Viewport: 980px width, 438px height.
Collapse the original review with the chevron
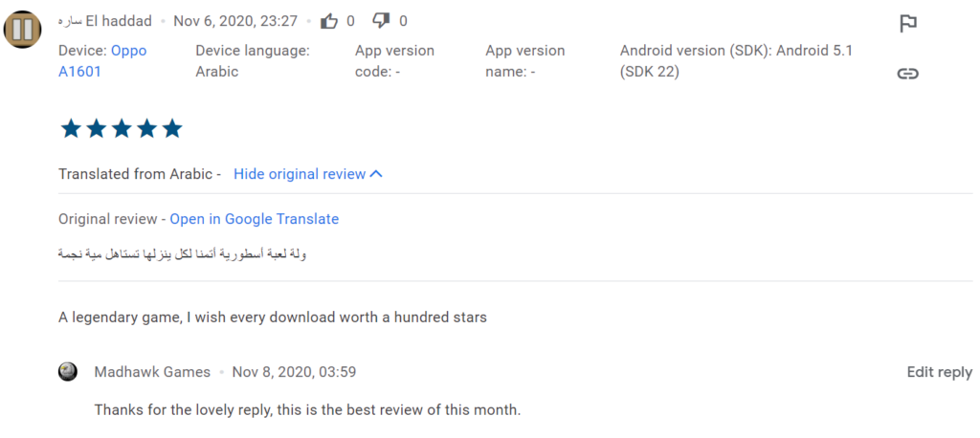point(376,174)
